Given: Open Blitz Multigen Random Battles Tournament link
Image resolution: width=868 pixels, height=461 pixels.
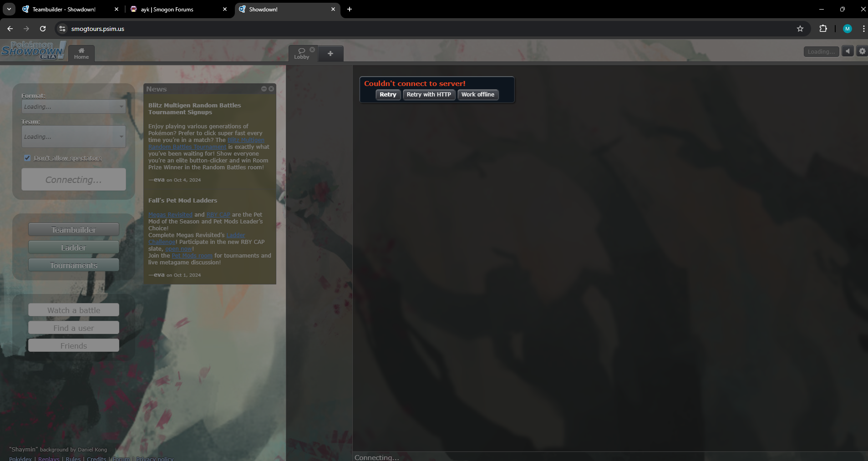Looking at the screenshot, I should click(x=206, y=143).
